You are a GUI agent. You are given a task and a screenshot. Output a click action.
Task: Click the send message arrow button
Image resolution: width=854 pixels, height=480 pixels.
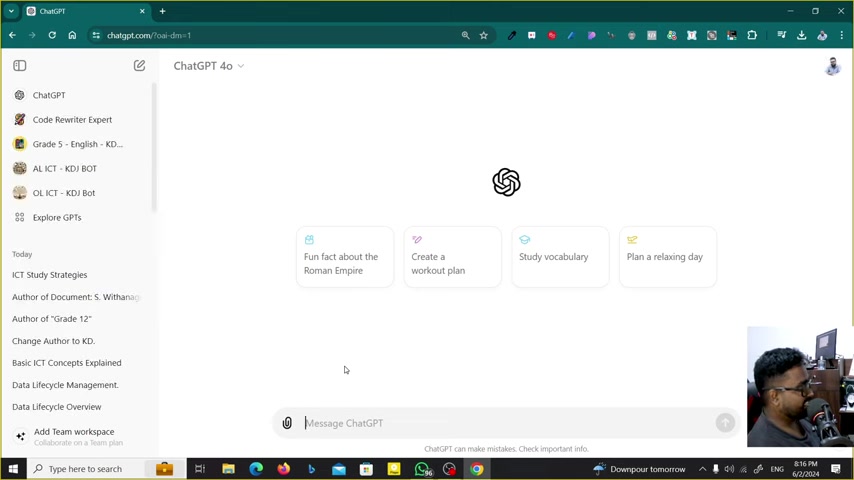click(x=725, y=423)
